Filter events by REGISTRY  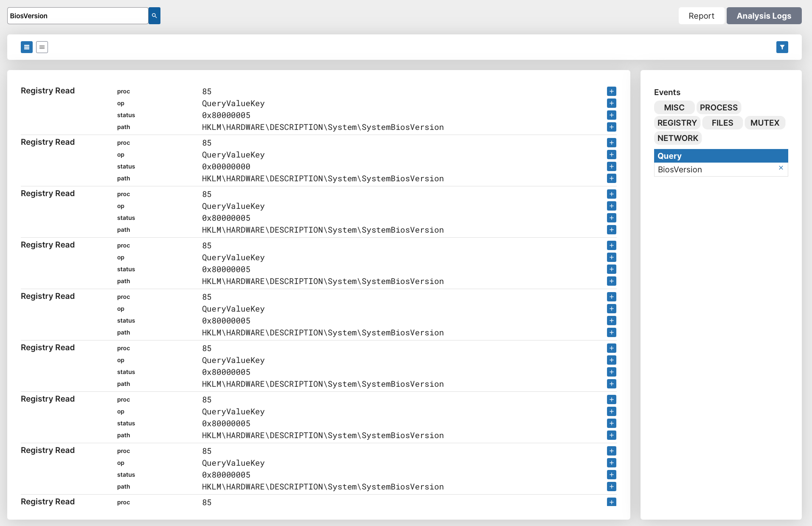[677, 123]
